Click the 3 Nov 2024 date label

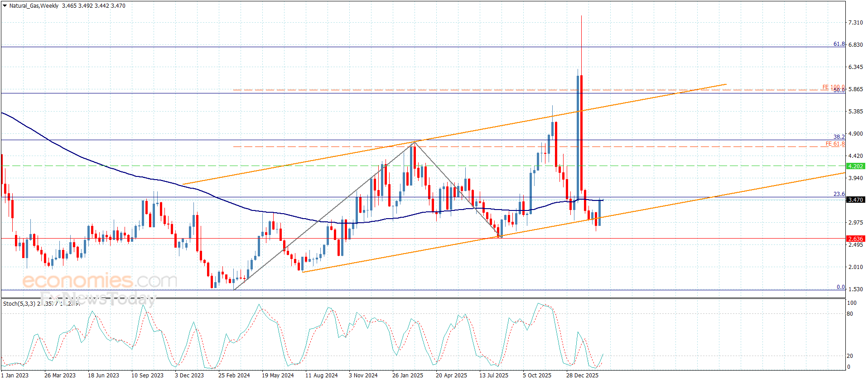point(363,375)
